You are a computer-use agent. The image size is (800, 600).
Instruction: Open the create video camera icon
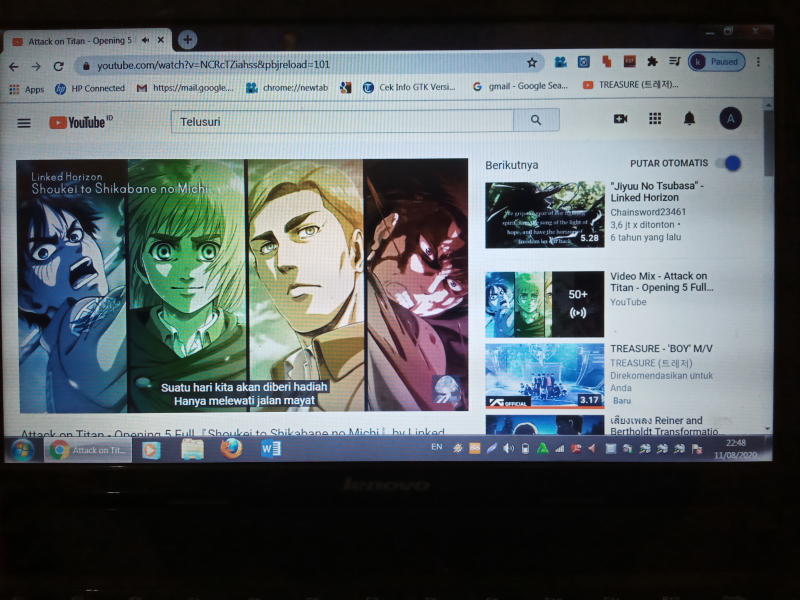tap(620, 119)
